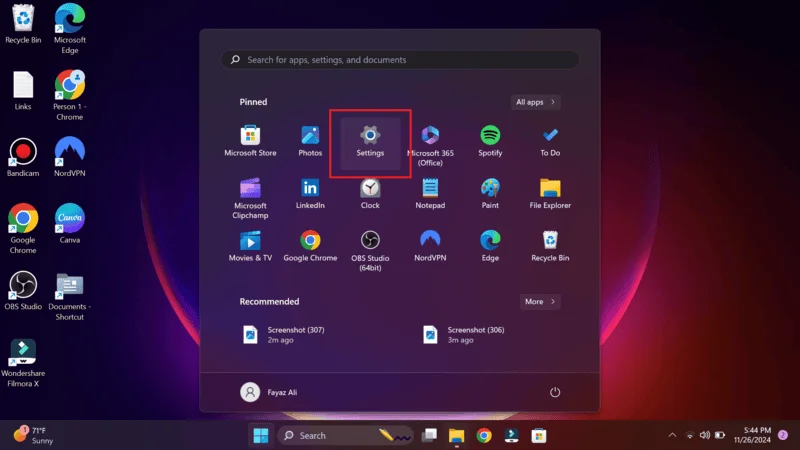The image size is (800, 450).
Task: Launch Spotify from pinned apps
Action: coord(490,141)
